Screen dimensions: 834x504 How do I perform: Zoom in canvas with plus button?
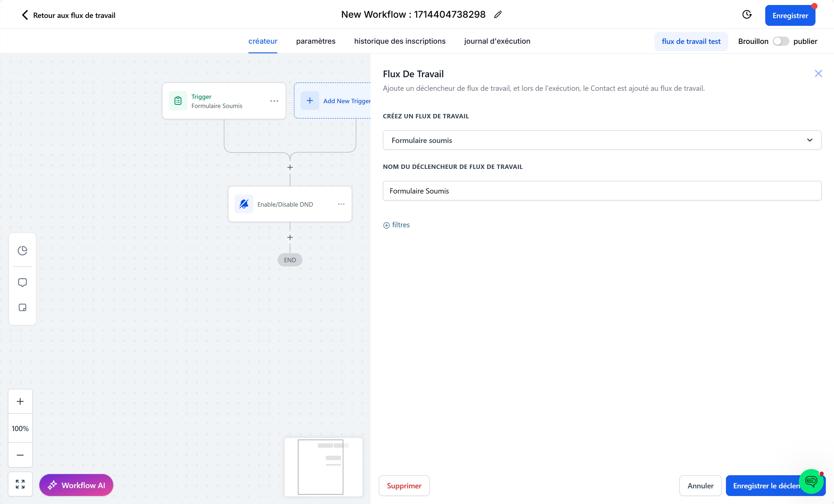tap(20, 401)
